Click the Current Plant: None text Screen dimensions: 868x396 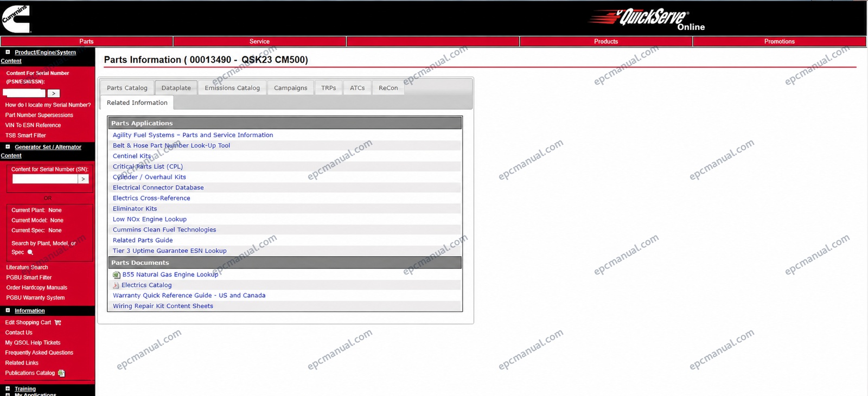click(x=36, y=210)
